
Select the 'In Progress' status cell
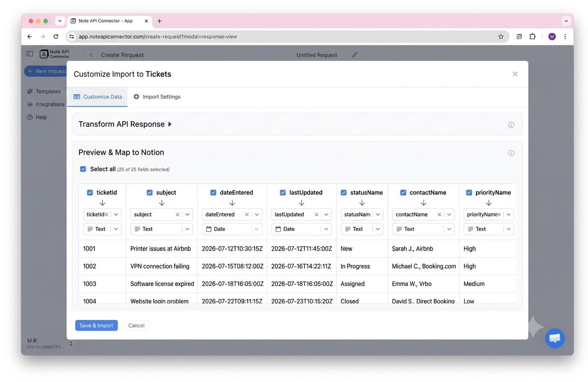(x=362, y=266)
